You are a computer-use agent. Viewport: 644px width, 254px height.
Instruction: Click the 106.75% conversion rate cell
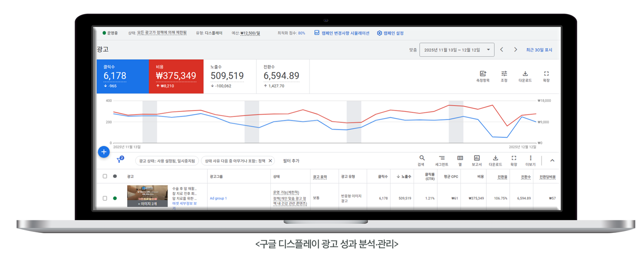point(501,198)
